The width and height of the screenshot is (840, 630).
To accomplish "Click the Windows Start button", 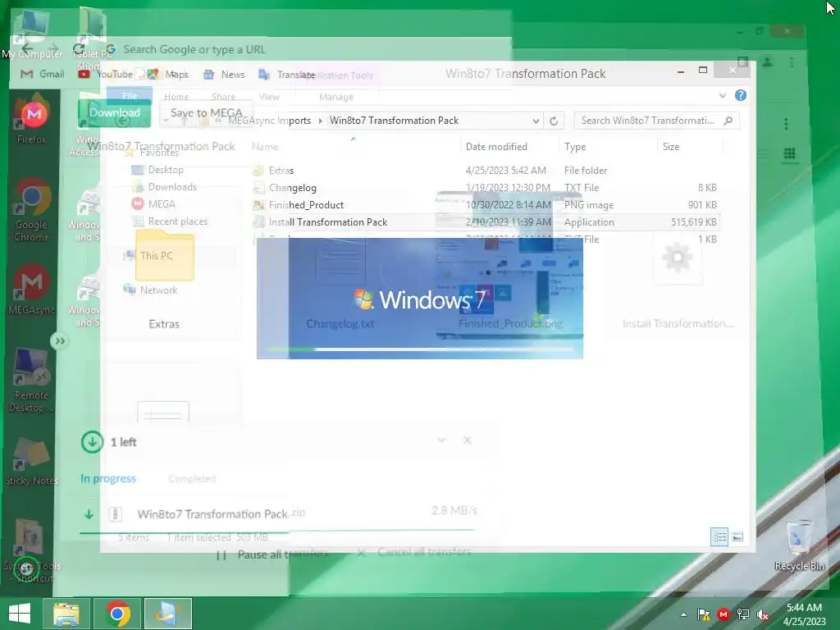I will tap(20, 614).
